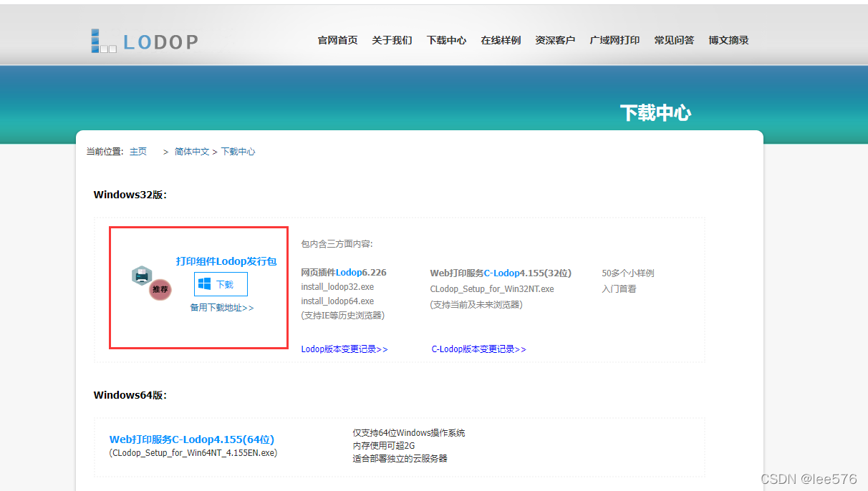Click Web打印服务C-Lodop4.155(32位) heading
Viewport: 868px width, 491px height.
click(x=501, y=273)
